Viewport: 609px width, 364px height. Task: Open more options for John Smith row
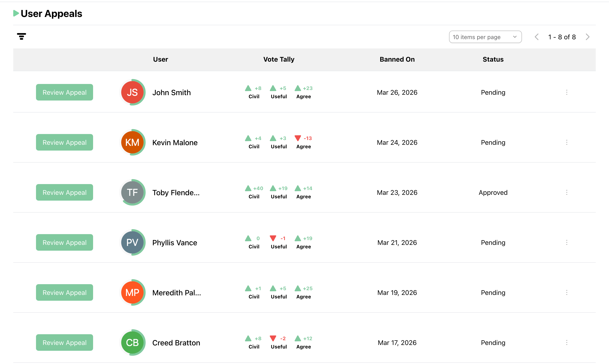(x=567, y=92)
